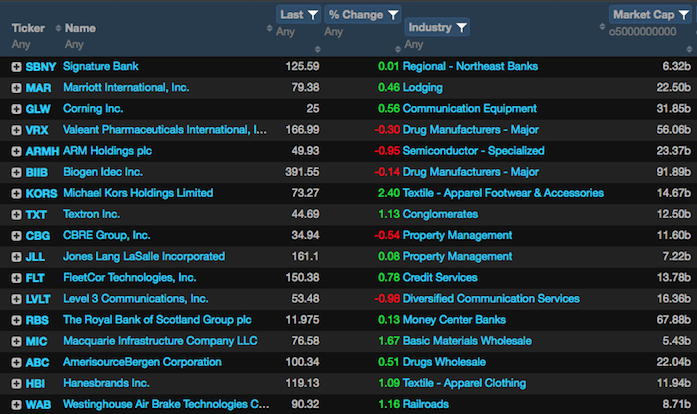This screenshot has width=697, height=414.
Task: Click plus icon beside ABC ticker
Action: pos(16,362)
